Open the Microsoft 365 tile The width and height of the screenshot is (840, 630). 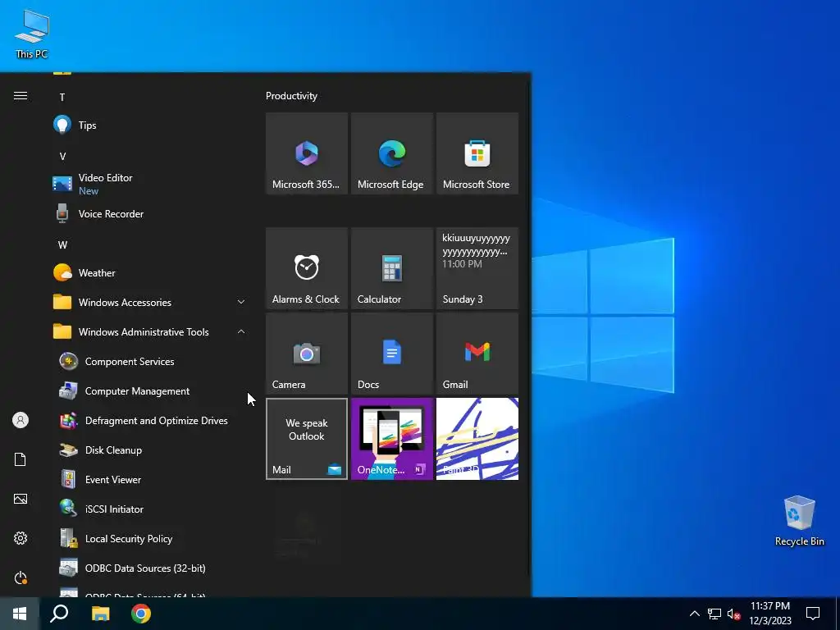(307, 153)
